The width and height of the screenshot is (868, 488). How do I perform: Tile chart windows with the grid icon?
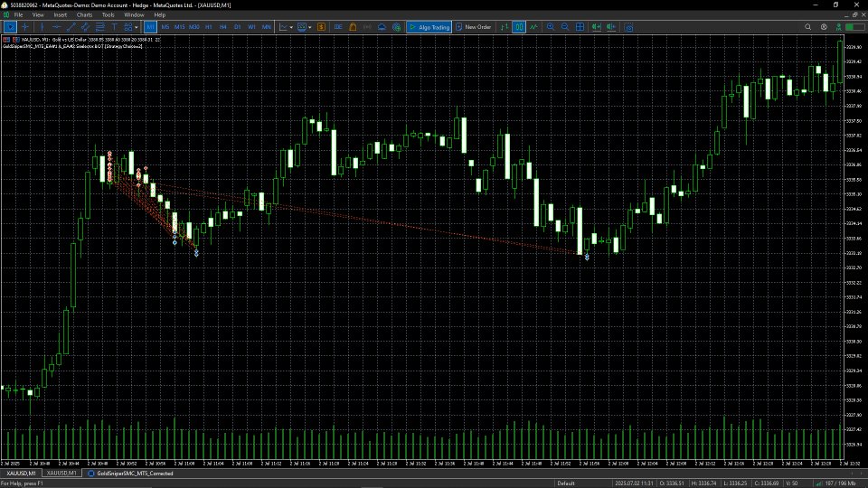pos(580,26)
